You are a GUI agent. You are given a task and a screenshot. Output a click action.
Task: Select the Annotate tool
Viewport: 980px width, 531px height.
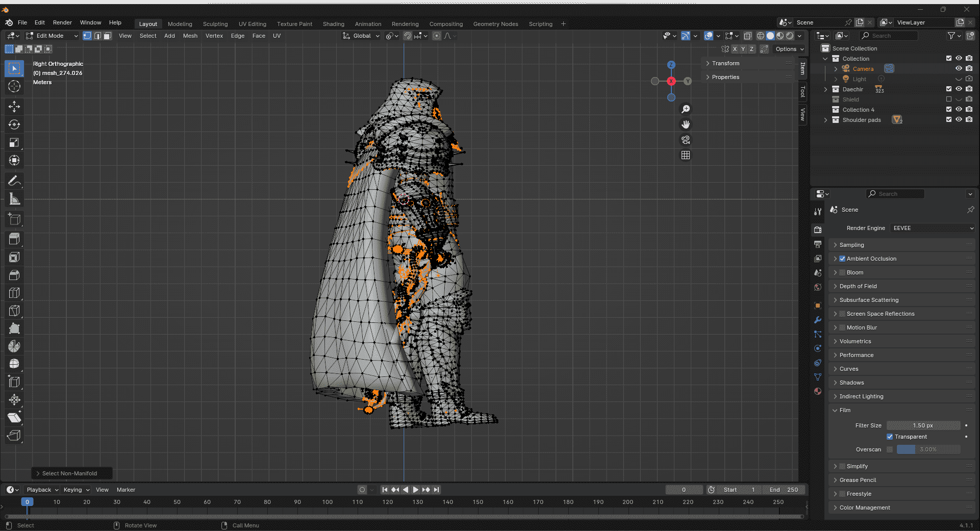click(14, 181)
